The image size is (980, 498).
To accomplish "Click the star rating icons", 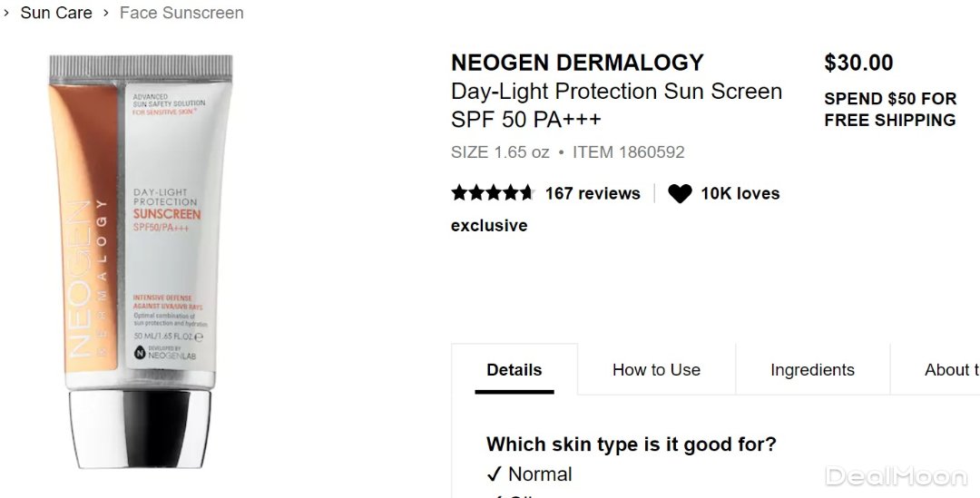I will [492, 193].
